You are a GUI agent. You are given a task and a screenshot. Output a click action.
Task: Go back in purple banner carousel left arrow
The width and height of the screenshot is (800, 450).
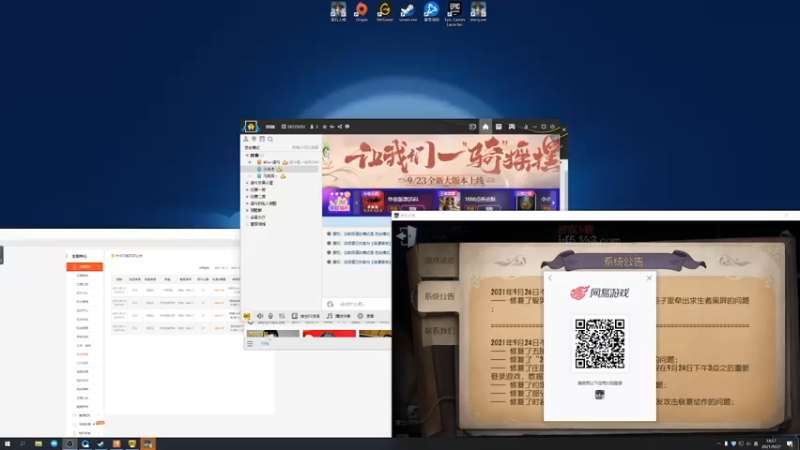(357, 203)
